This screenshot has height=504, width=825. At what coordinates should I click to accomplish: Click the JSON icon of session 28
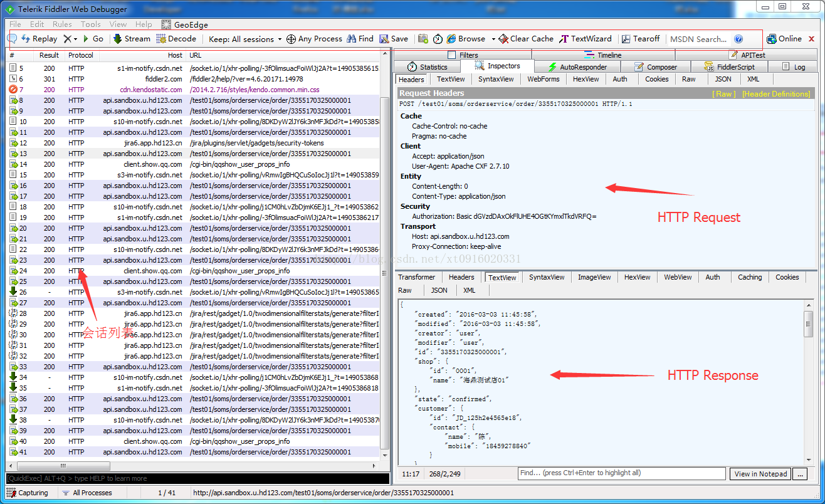tap(13, 313)
